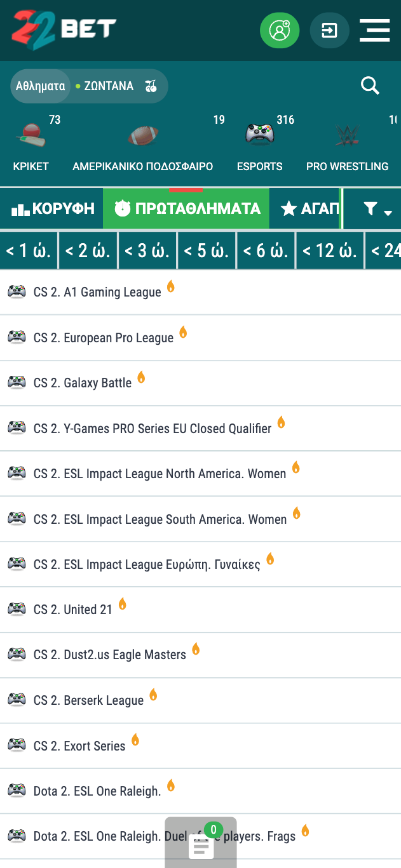This screenshot has height=868, width=401.
Task: Filter events under 12 hours
Action: (x=329, y=251)
